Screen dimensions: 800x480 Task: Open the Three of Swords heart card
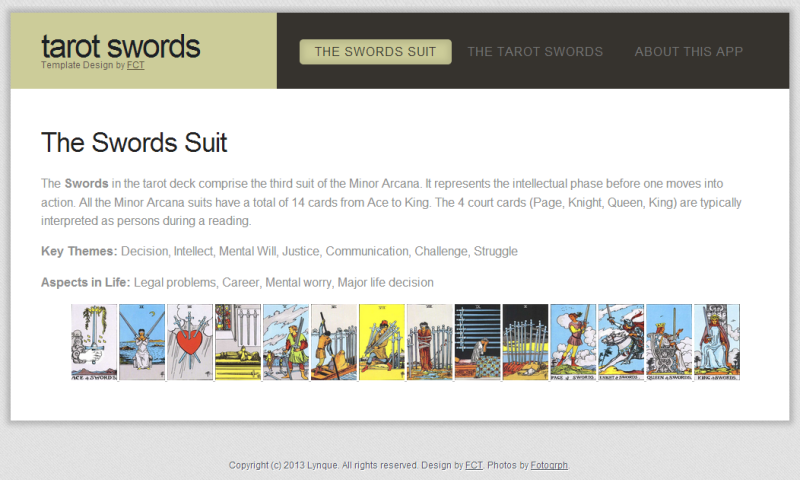point(190,342)
